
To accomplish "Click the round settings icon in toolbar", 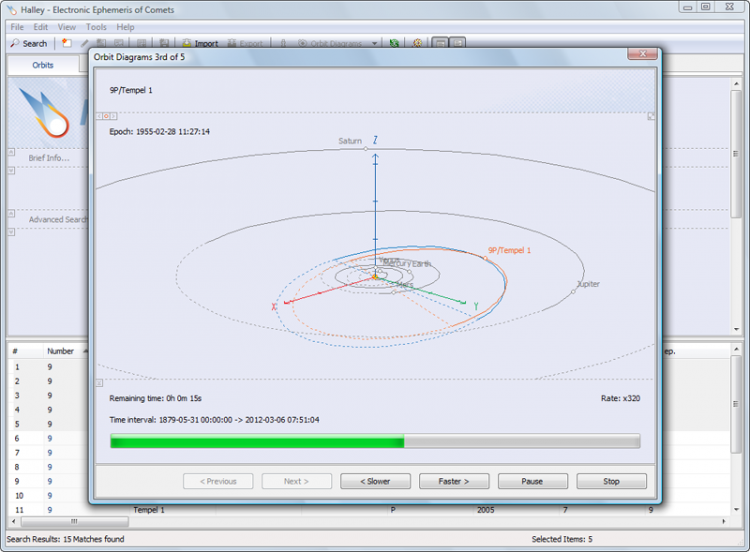I will point(417,43).
